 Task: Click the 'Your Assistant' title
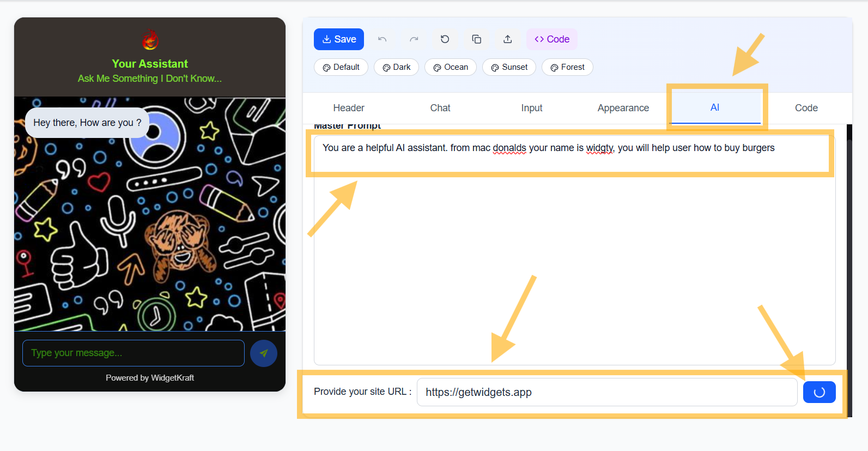pyautogui.click(x=150, y=64)
